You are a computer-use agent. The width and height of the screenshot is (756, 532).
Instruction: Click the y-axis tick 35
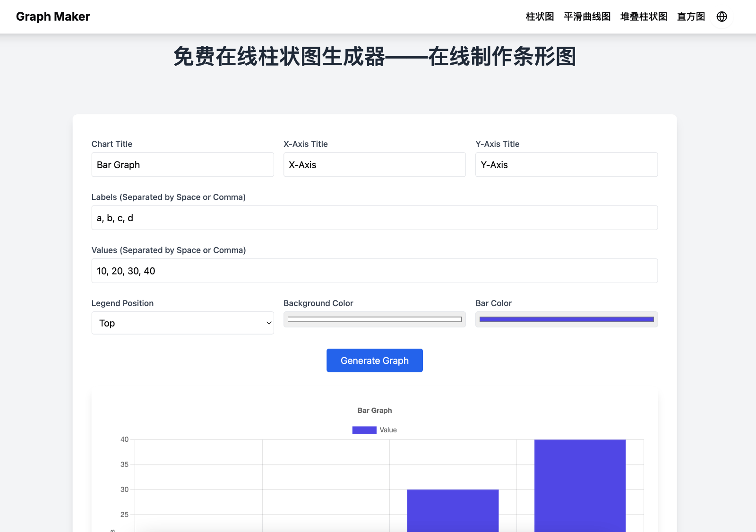[124, 464]
